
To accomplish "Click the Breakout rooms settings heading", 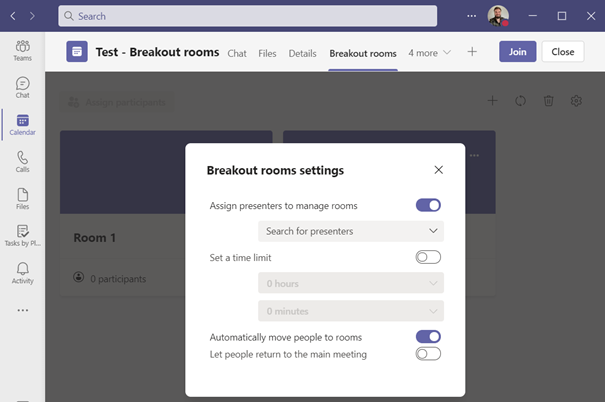I will tap(275, 170).
